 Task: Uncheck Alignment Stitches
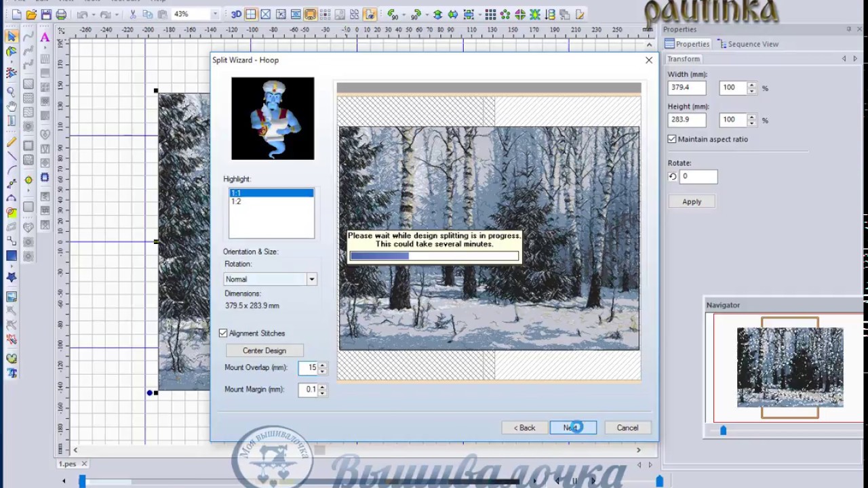point(223,333)
